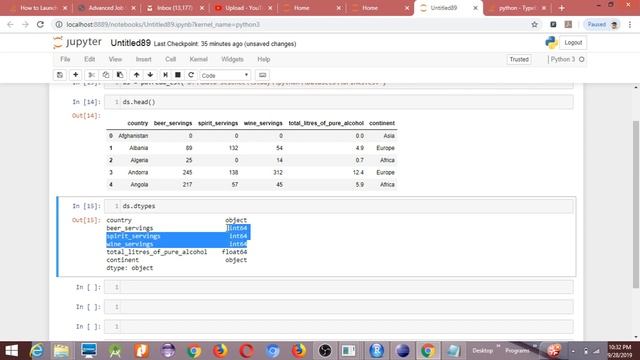
Task: Open the Firefox taskbar icon next to OBS
Action: pos(299,351)
